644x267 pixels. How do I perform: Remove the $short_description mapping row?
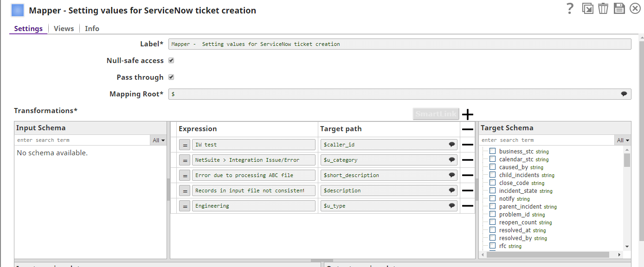(468, 175)
